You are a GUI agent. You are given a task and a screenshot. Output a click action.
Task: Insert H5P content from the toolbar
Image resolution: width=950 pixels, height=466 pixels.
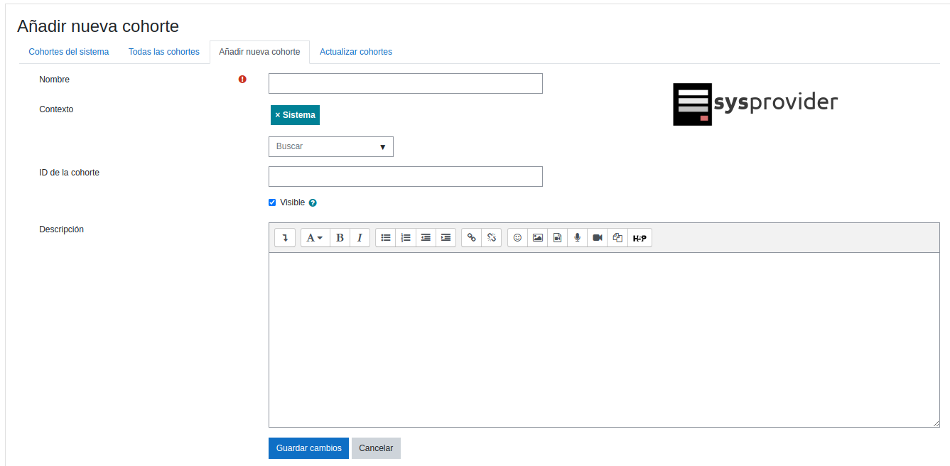[640, 238]
